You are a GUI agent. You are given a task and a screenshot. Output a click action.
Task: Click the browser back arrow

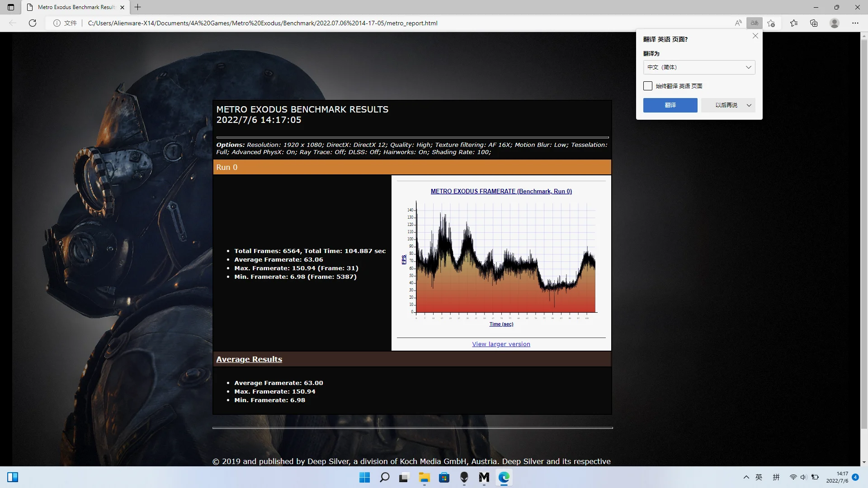coord(13,23)
